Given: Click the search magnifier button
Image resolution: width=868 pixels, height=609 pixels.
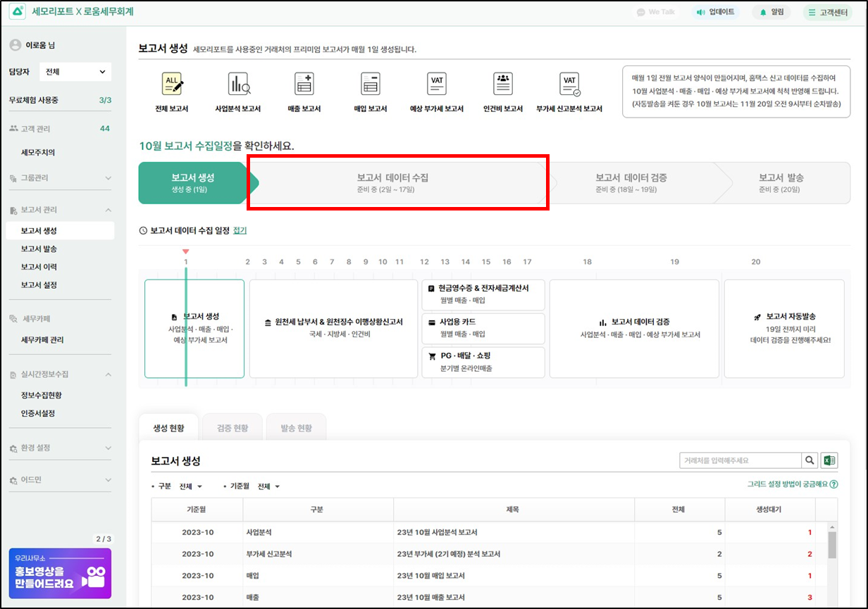Looking at the screenshot, I should tap(810, 460).
